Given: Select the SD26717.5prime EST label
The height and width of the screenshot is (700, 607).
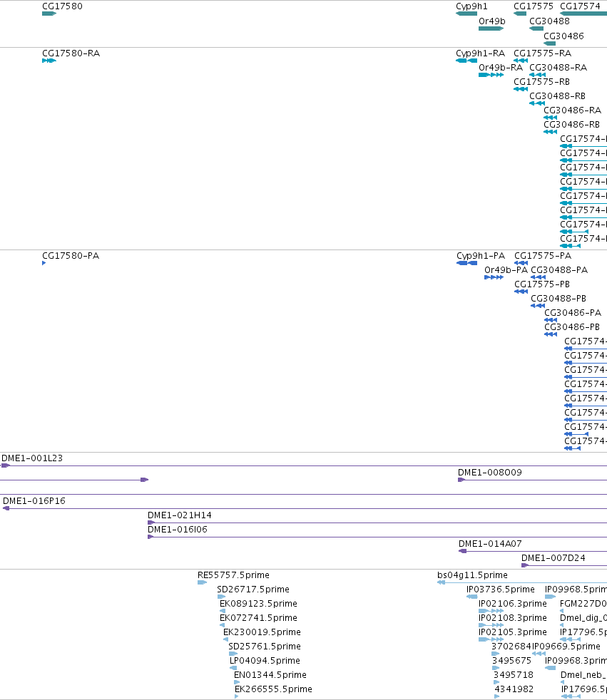Looking at the screenshot, I should coord(253,590).
